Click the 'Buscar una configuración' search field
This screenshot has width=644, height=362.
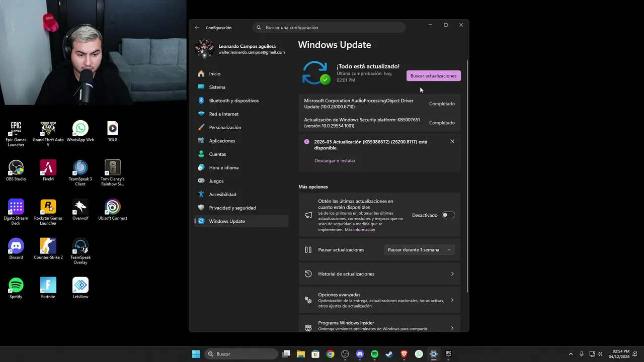point(329,28)
